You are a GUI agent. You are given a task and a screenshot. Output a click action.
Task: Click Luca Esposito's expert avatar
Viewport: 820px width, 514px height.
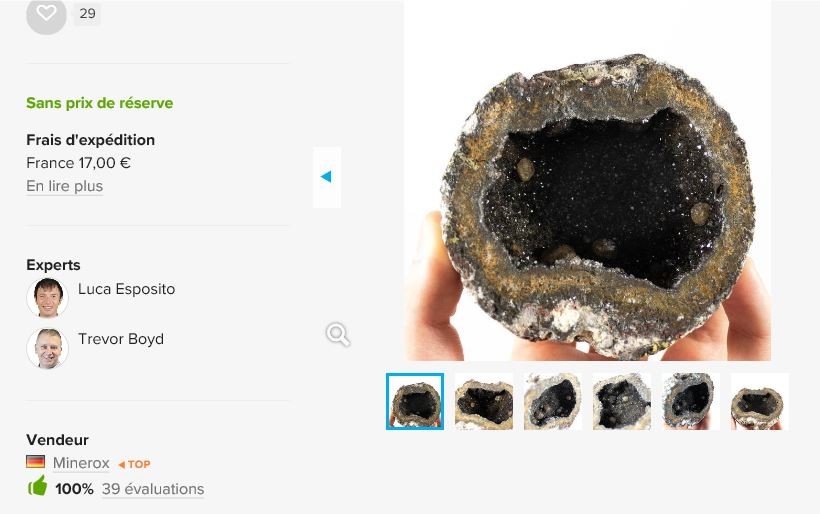(48, 298)
